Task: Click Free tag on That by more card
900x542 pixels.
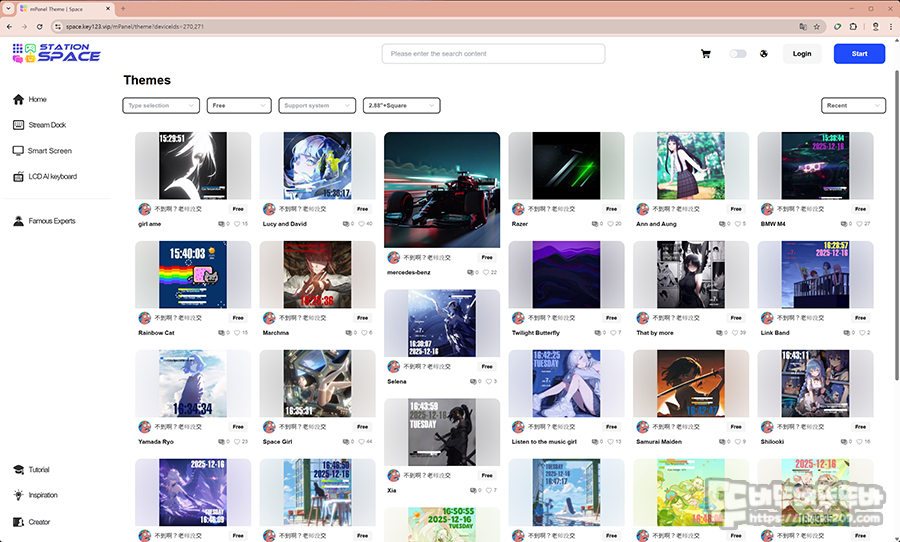Action: pyautogui.click(x=735, y=318)
